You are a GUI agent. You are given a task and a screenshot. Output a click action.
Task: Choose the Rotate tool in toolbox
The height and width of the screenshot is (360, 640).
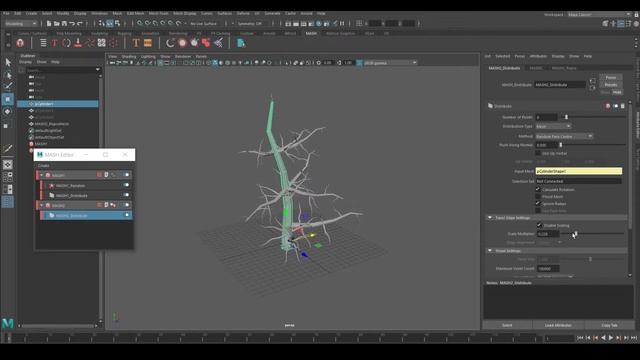(8, 111)
